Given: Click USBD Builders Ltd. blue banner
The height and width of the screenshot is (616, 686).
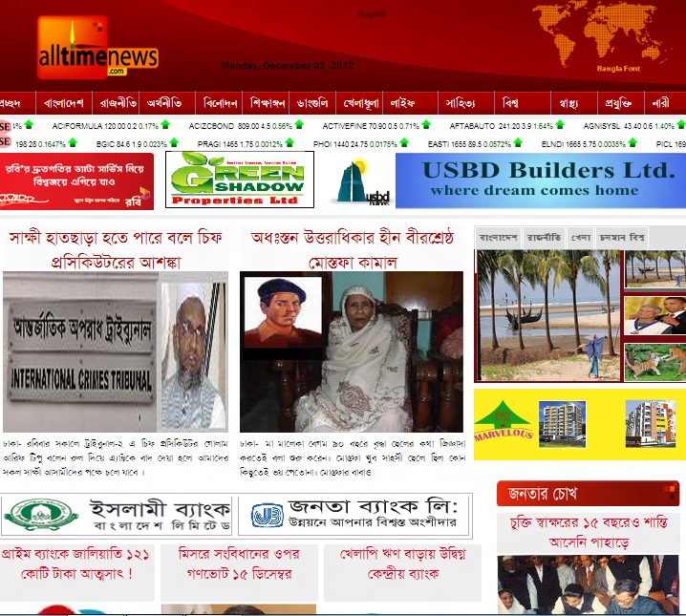Looking at the screenshot, I should point(541,181).
